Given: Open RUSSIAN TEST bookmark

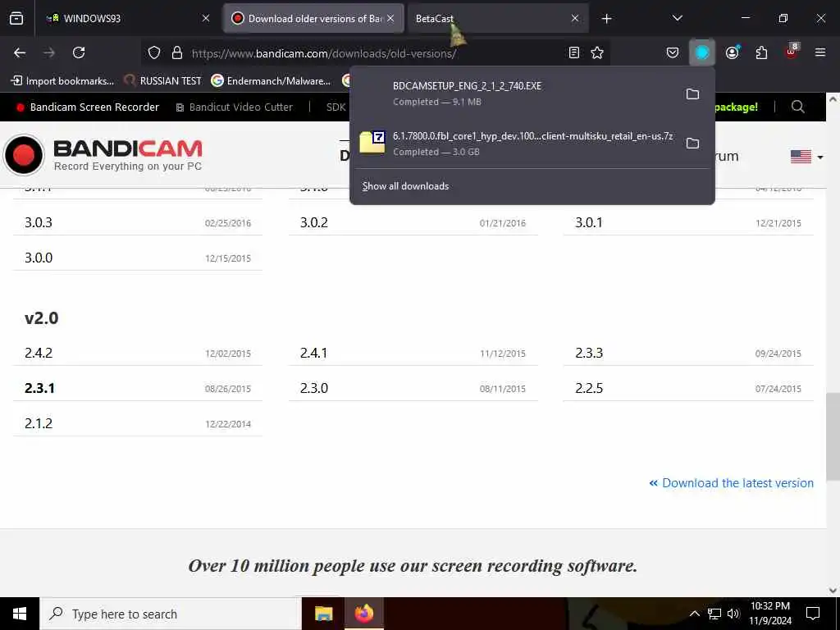Looking at the screenshot, I should point(163,81).
